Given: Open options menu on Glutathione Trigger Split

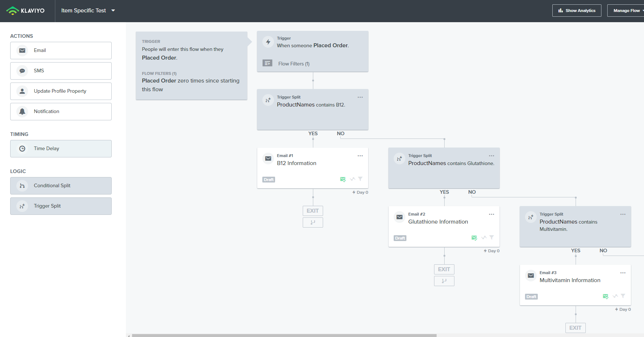Looking at the screenshot, I should 492,156.
